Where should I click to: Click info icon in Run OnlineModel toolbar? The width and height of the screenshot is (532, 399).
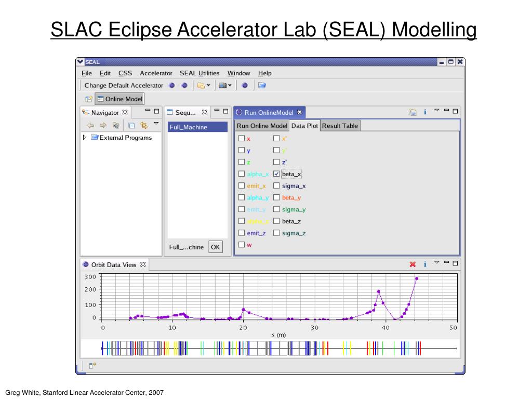pos(425,112)
